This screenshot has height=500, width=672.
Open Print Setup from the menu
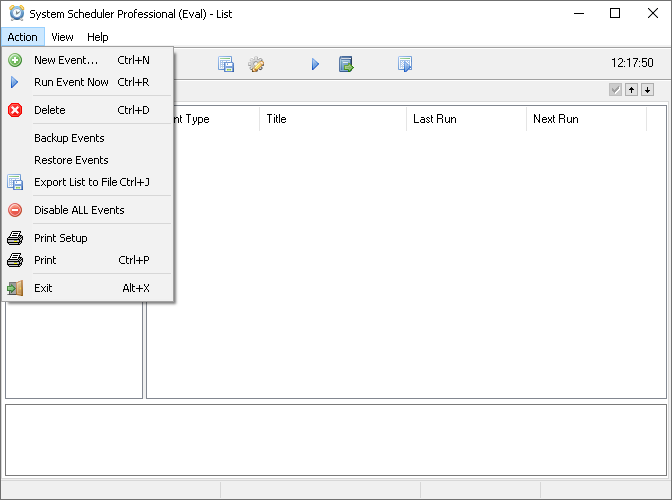[x=88, y=238]
